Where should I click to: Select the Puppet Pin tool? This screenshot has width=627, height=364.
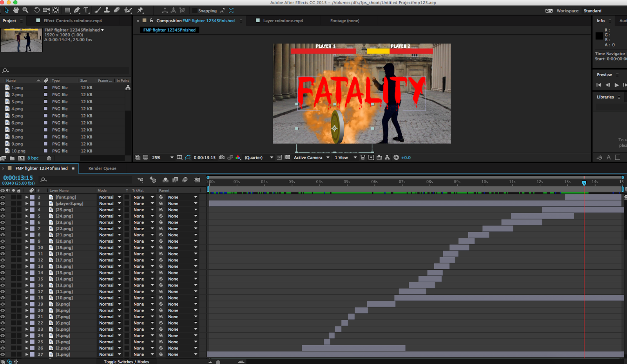coord(140,10)
